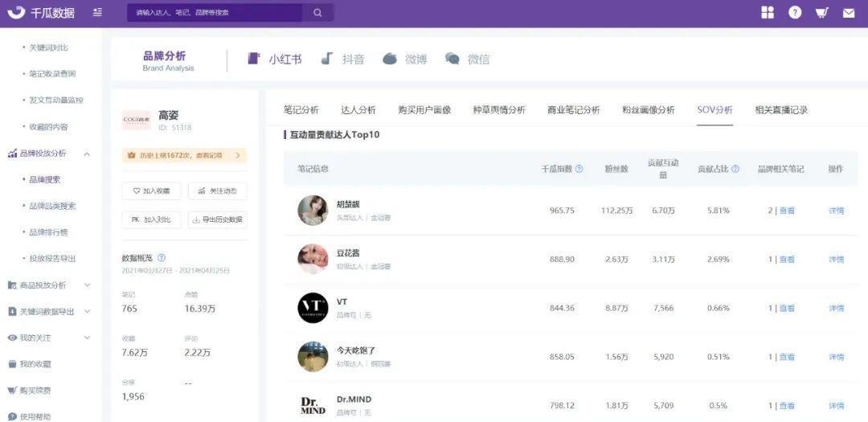This screenshot has width=868, height=422.
Task: Click the 导出历史数据 button
Action: pyautogui.click(x=217, y=219)
